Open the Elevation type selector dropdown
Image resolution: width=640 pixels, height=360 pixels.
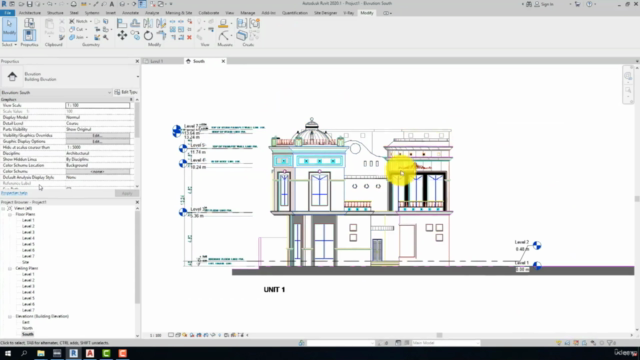pyautogui.click(x=138, y=76)
